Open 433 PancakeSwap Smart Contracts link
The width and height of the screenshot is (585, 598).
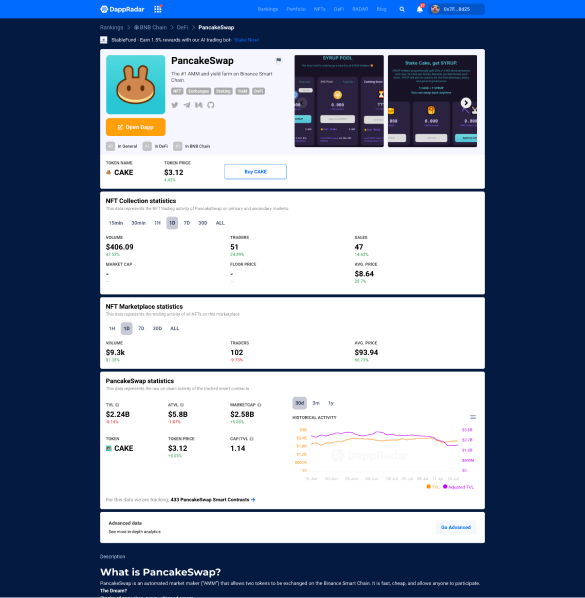click(x=213, y=500)
